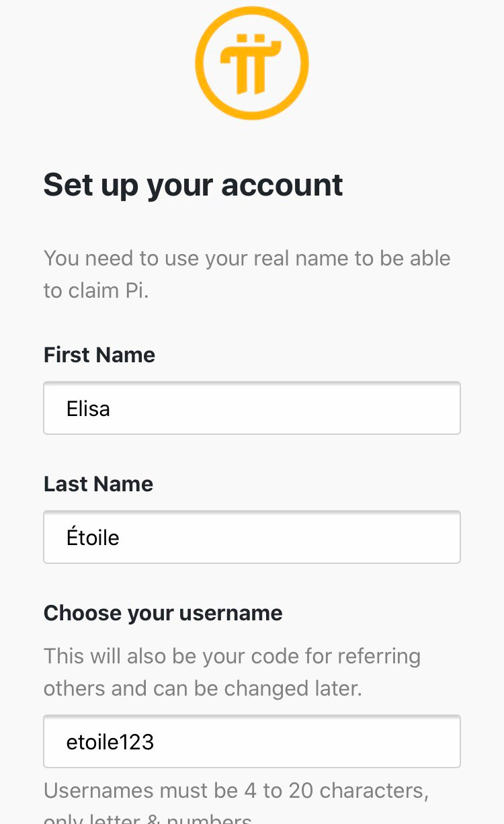The image size is (504, 824).
Task: Click the "This will also be your code" line
Action: click(232, 656)
